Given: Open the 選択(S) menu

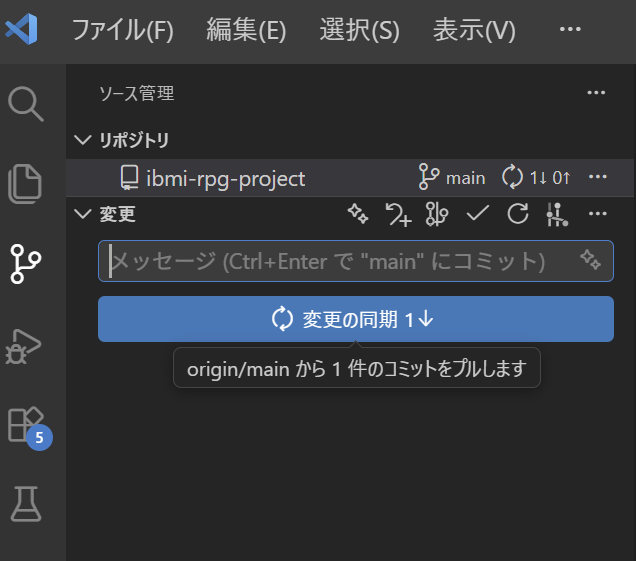Looking at the screenshot, I should coord(359,30).
